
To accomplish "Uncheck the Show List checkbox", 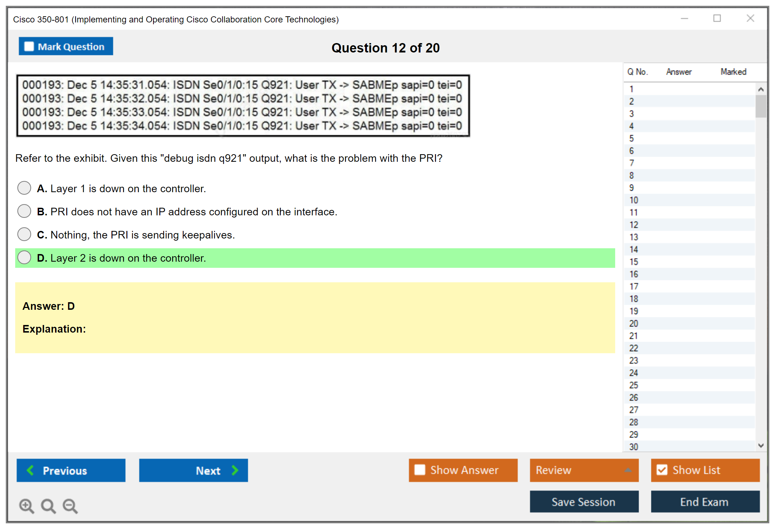I will 662,470.
